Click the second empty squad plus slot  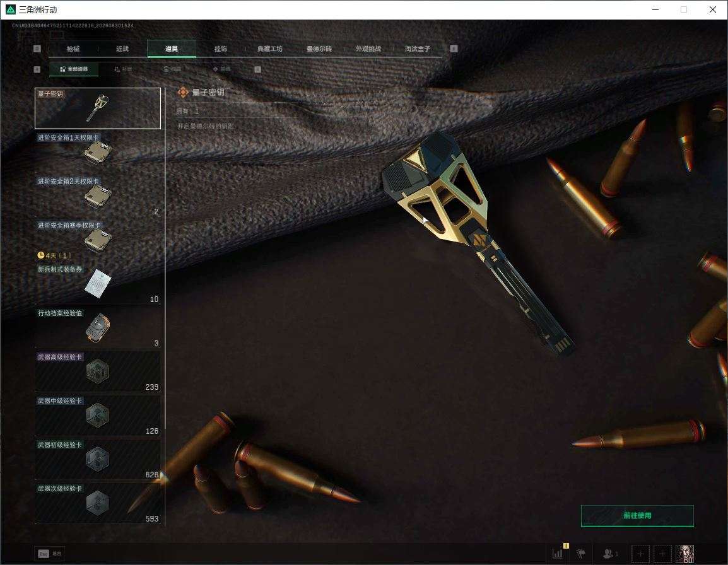click(x=662, y=554)
